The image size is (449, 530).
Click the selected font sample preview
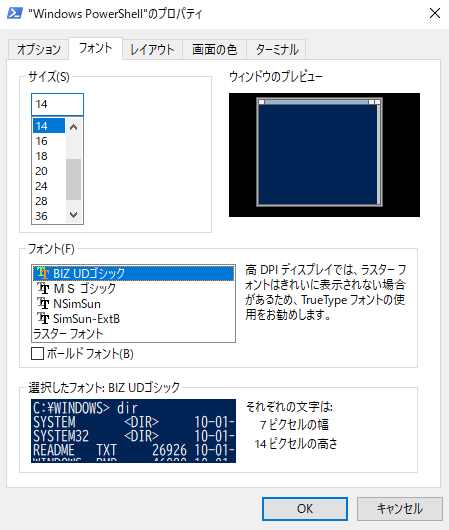tap(133, 431)
